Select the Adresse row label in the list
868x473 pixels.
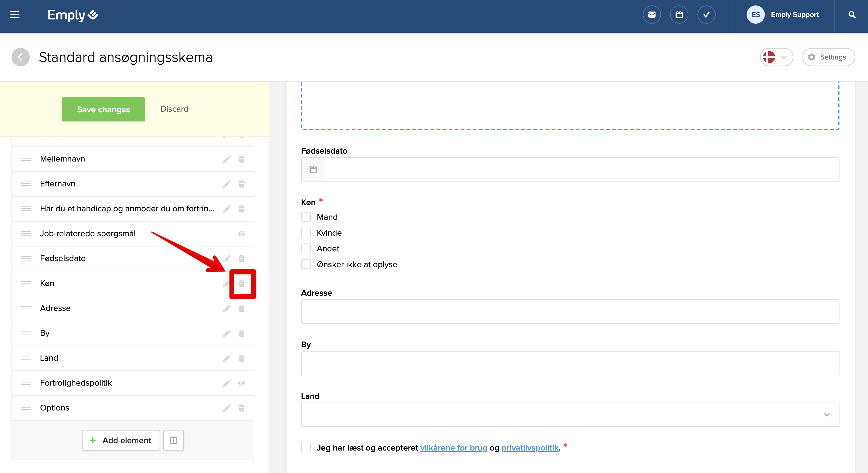(55, 308)
